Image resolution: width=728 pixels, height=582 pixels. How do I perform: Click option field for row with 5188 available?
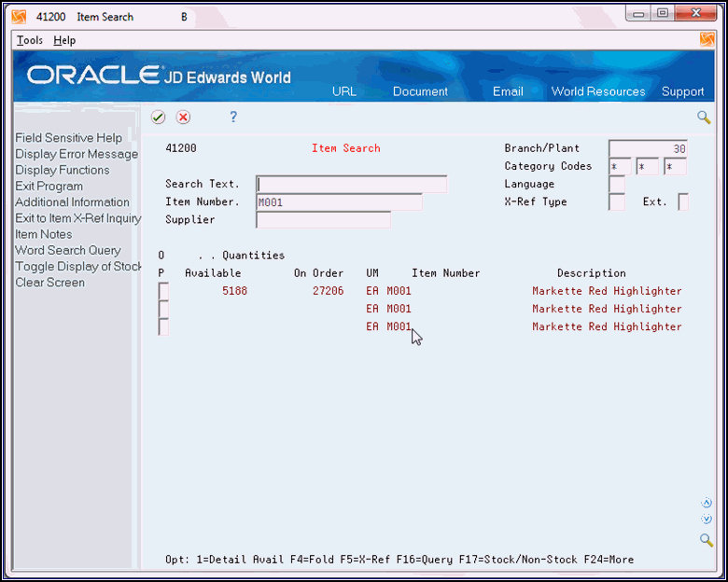[x=163, y=291]
